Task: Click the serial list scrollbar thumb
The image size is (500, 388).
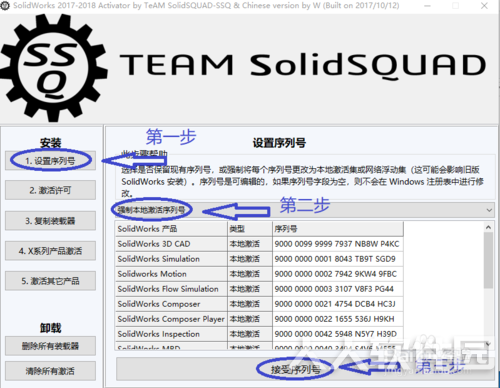Action: coord(488,260)
